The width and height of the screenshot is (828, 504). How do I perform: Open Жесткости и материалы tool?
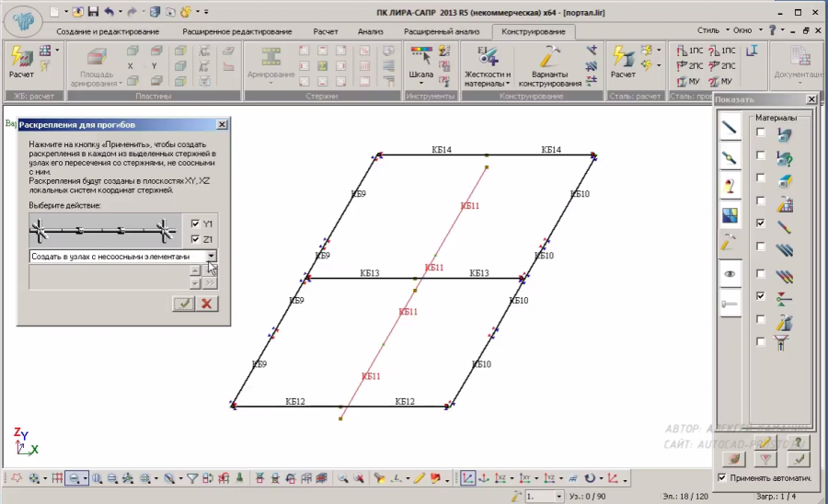[487, 64]
